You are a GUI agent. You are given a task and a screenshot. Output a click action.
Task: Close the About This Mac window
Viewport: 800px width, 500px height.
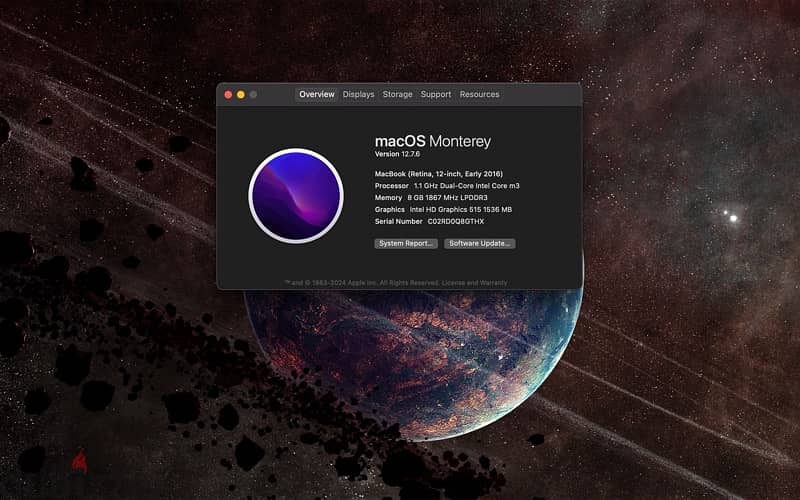click(x=229, y=94)
